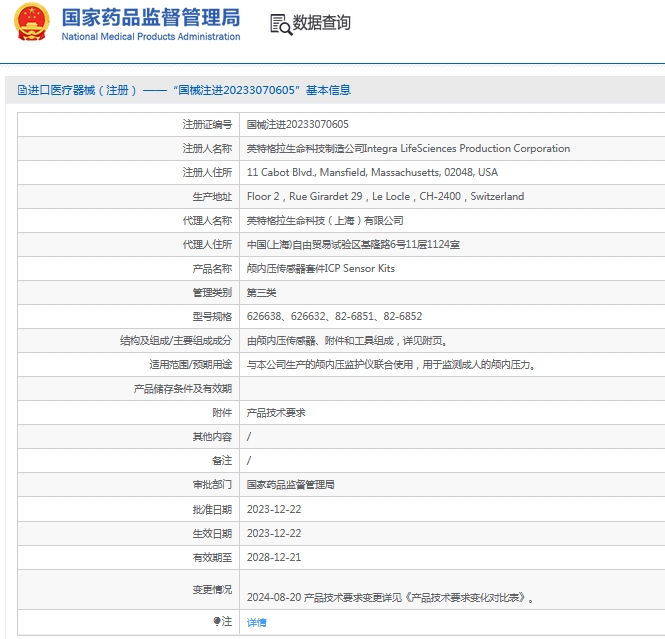
Task: Click the 型号规格 label
Action: [x=212, y=316]
